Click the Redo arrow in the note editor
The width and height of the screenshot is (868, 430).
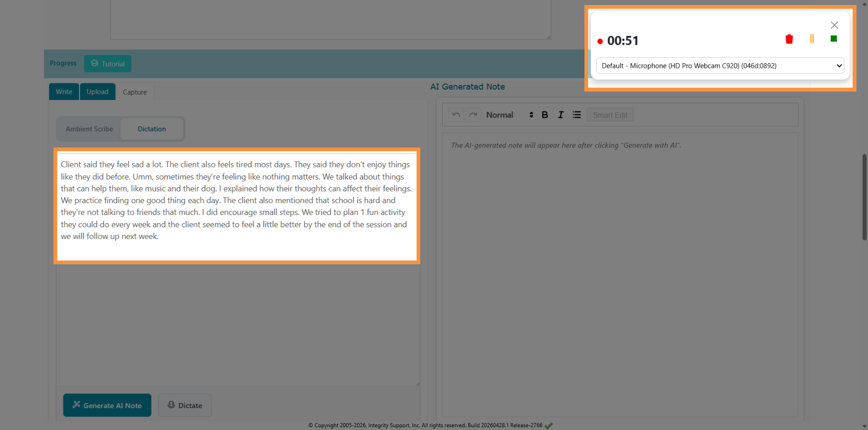tap(473, 115)
